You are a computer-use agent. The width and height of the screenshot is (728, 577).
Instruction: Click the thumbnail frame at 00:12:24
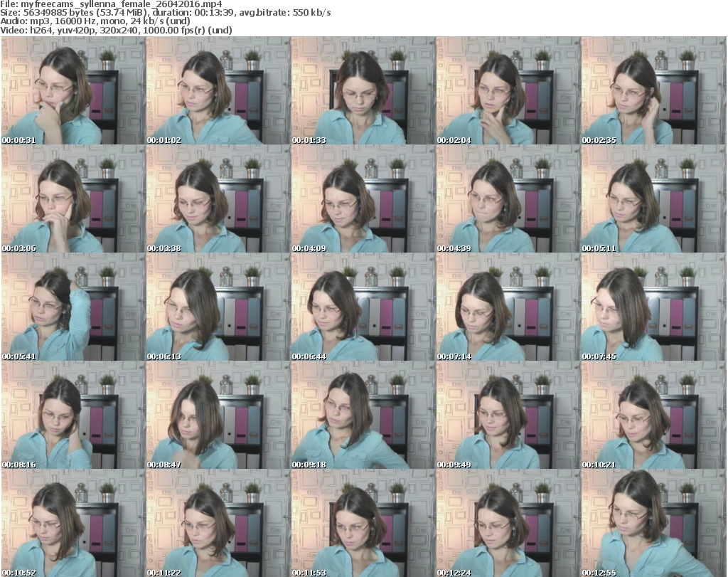(508, 523)
